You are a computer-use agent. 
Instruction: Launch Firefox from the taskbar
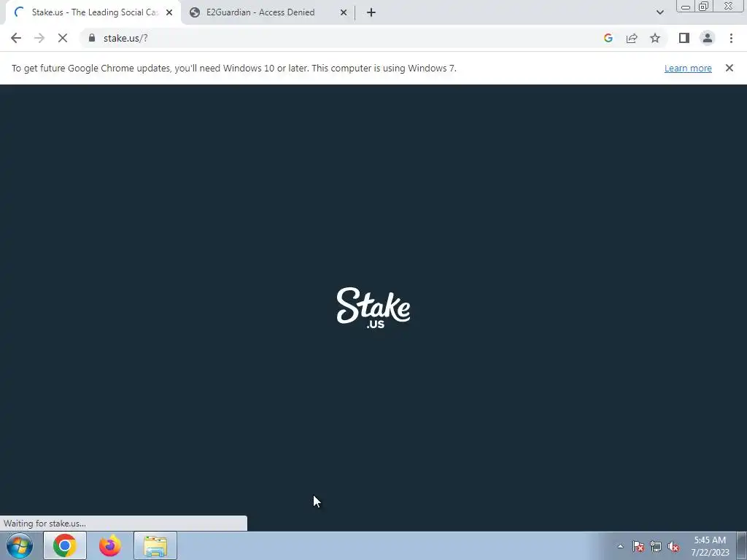[110, 545]
